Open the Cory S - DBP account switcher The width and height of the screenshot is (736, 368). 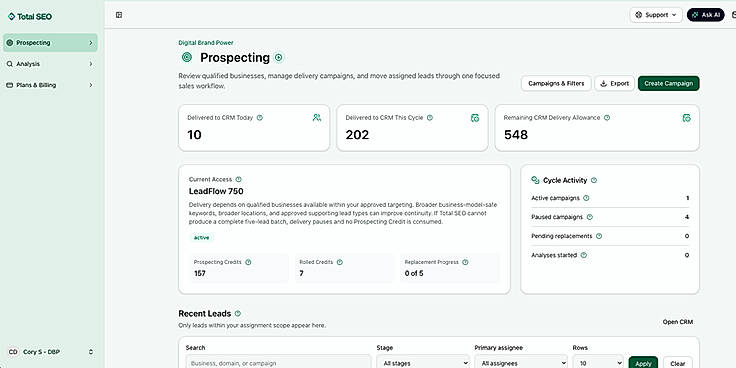click(50, 352)
